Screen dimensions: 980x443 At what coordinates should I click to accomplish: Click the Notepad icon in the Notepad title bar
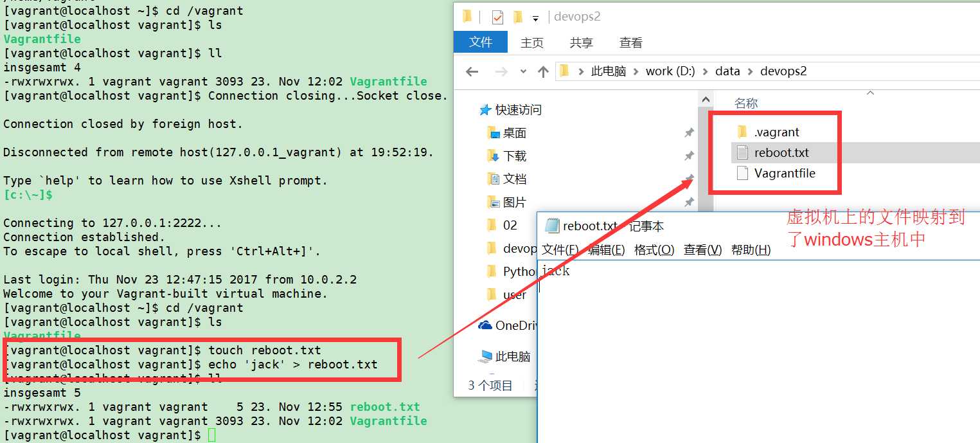click(551, 226)
